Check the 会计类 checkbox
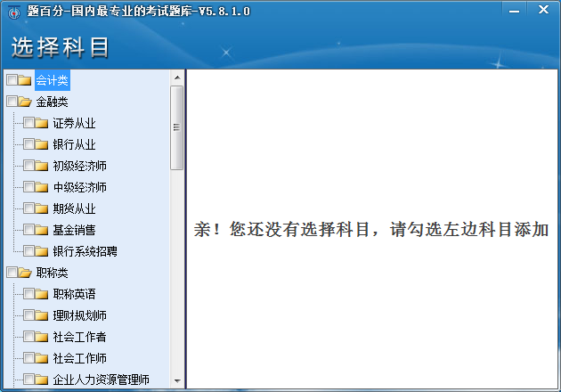The width and height of the screenshot is (561, 392). pos(12,80)
